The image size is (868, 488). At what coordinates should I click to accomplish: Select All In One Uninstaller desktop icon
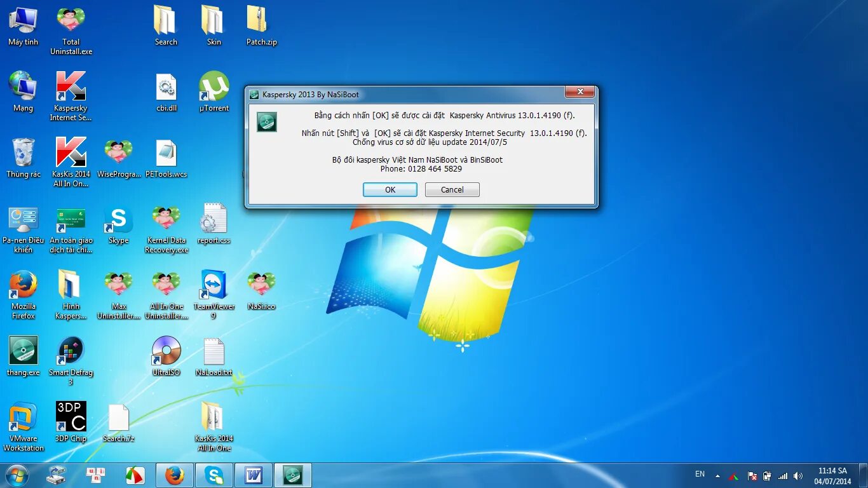coord(166,295)
